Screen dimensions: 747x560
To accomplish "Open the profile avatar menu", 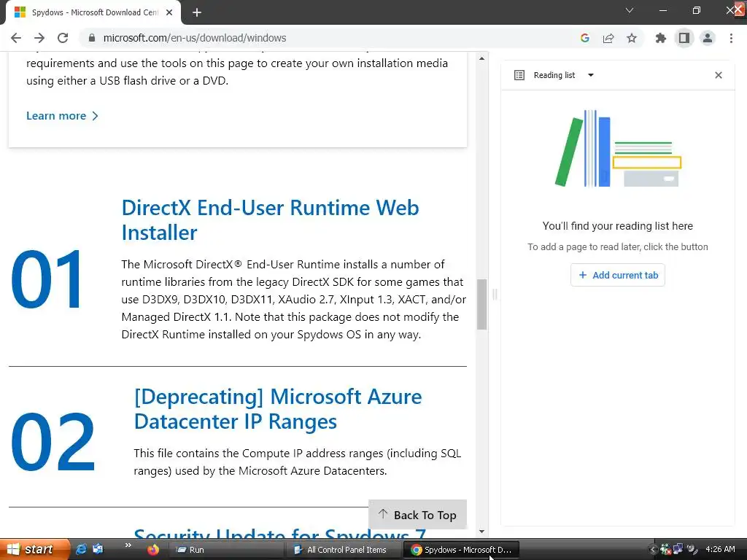I will [x=708, y=38].
